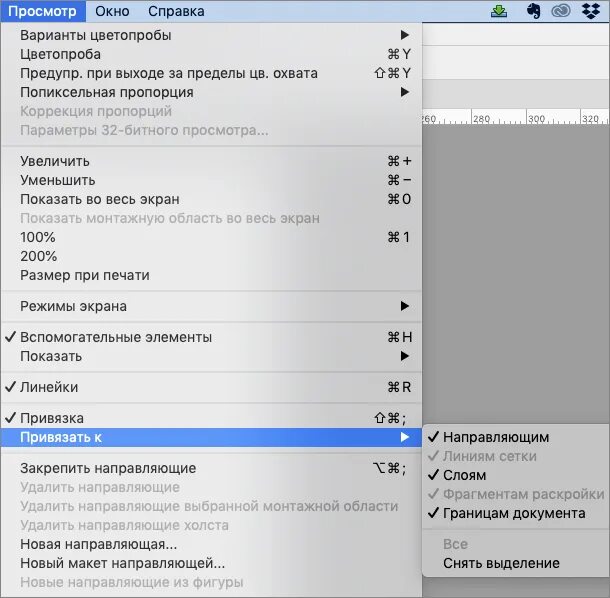610x598 pixels.
Task: Choose Увеличить to zoom in
Action: [212, 161]
